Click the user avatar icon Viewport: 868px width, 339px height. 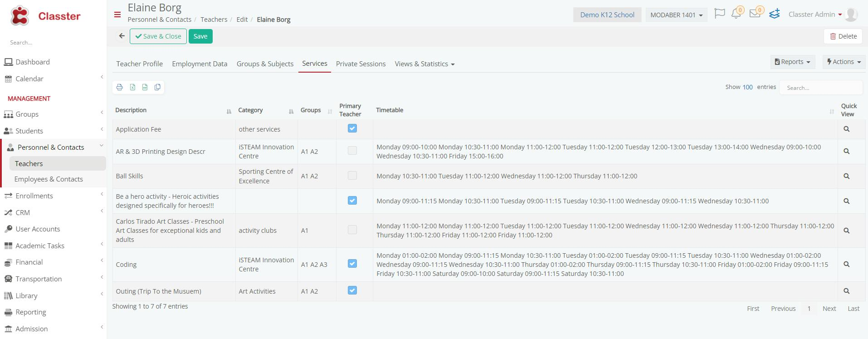851,15
